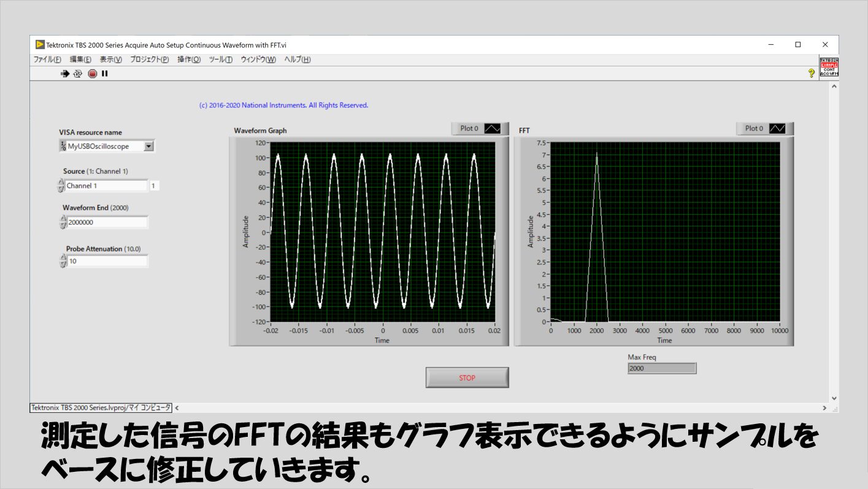Close the LabVIEW VI window
Screen dimensions: 868x489
pyautogui.click(x=825, y=45)
